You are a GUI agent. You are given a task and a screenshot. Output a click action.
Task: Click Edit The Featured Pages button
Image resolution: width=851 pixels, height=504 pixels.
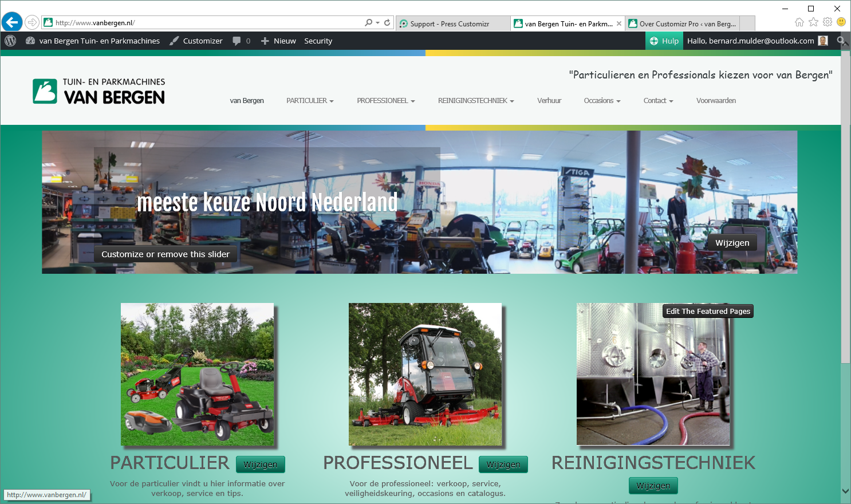(x=708, y=311)
